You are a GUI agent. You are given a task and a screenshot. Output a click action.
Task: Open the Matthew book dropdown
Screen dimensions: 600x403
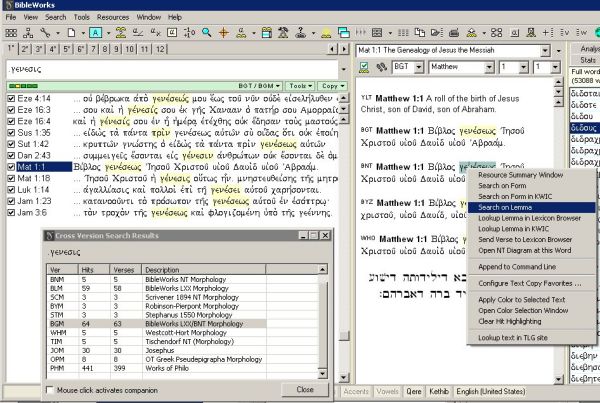(489, 68)
